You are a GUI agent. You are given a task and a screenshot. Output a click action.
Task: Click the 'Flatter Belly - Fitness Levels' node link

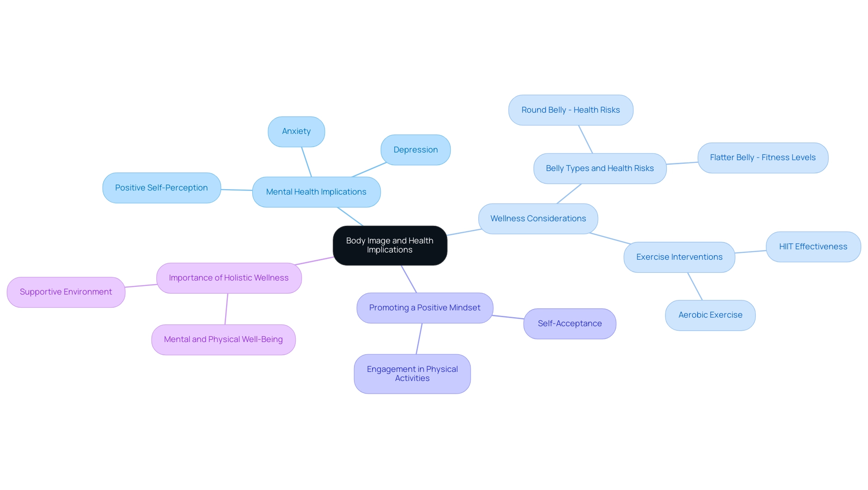click(x=763, y=157)
